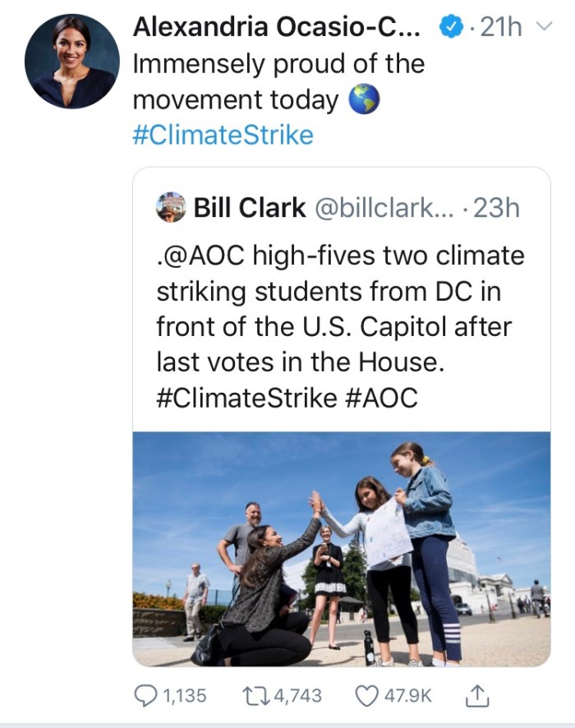Click the 21h tweet timestamp

[500, 29]
